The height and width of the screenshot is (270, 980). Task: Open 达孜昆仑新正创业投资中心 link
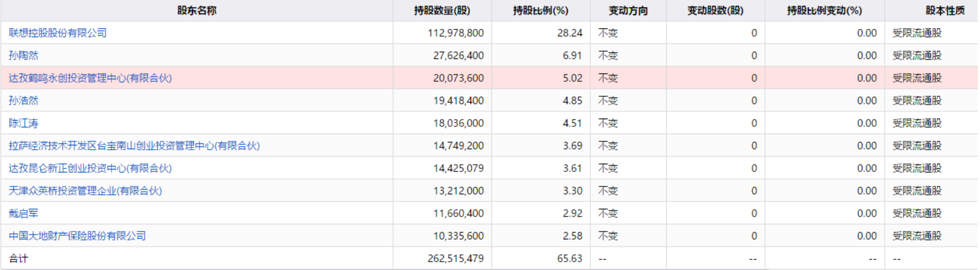pyautogui.click(x=90, y=168)
